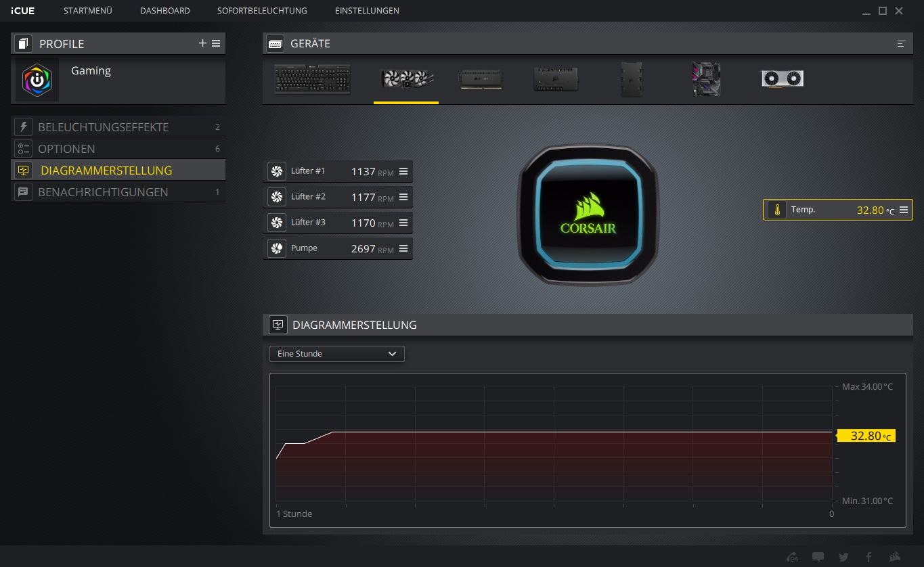Viewport: 924px width, 567px height.
Task: Open the 24 support icon in footer
Action: [x=793, y=557]
